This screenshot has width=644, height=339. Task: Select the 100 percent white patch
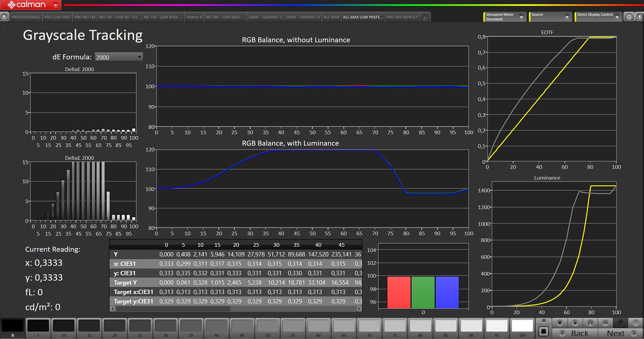[x=522, y=328]
